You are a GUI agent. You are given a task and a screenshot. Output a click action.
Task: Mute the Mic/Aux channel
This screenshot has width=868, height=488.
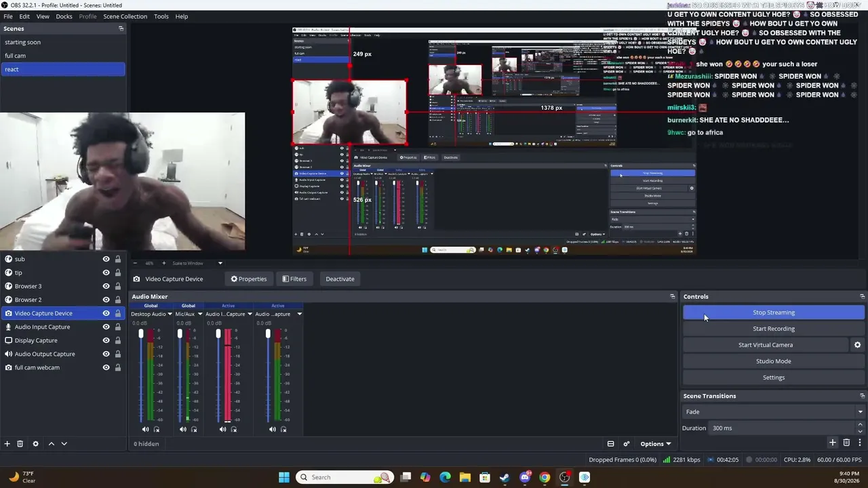click(x=182, y=429)
